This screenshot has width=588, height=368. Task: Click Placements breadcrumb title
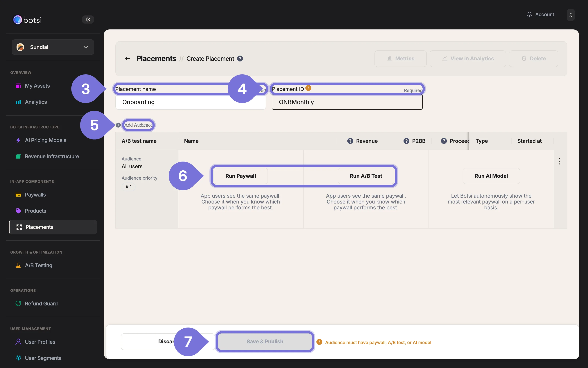click(156, 59)
